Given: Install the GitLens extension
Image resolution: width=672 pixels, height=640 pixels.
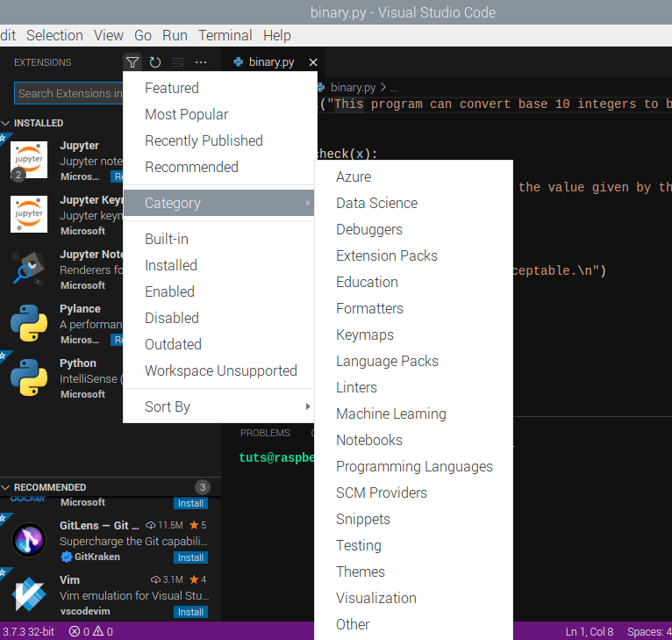Looking at the screenshot, I should (x=190, y=557).
